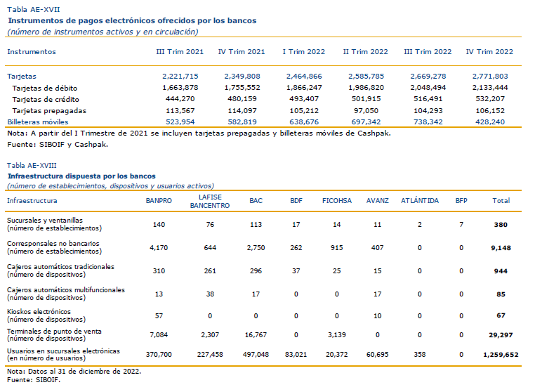The image size is (535, 392).
Task: Click prepaid card value 113,567
Action: click(180, 111)
